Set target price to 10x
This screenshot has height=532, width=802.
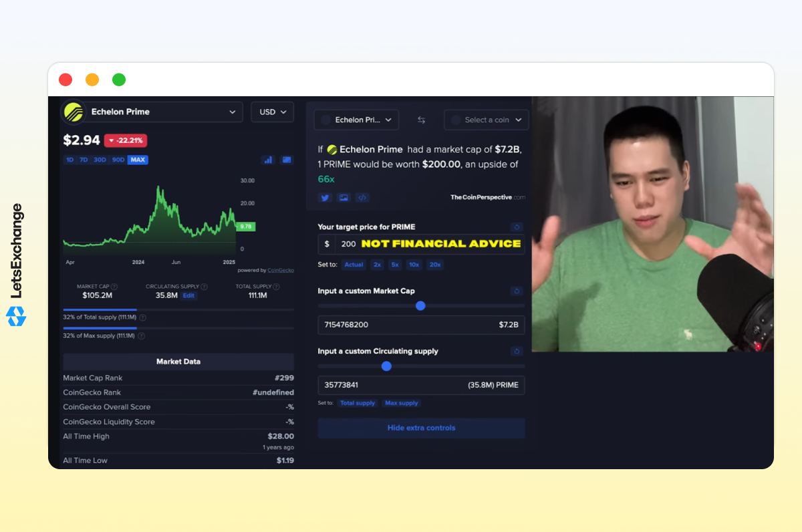coord(414,265)
